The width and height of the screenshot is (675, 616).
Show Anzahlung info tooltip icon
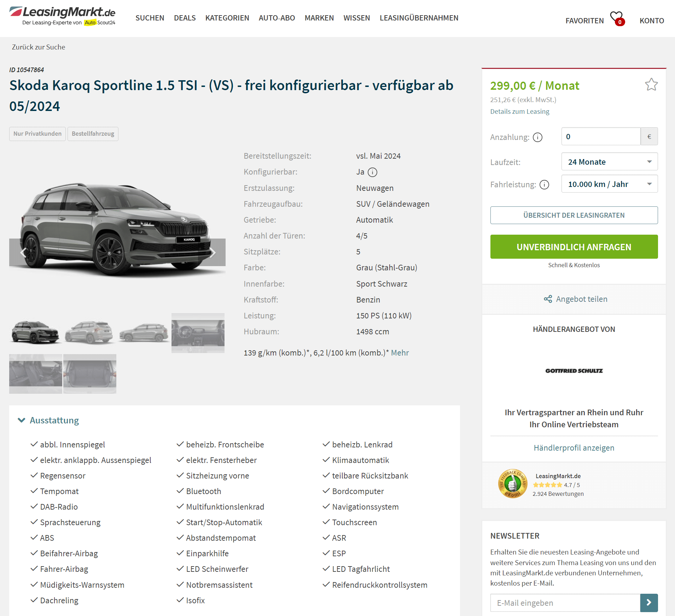[x=537, y=137]
